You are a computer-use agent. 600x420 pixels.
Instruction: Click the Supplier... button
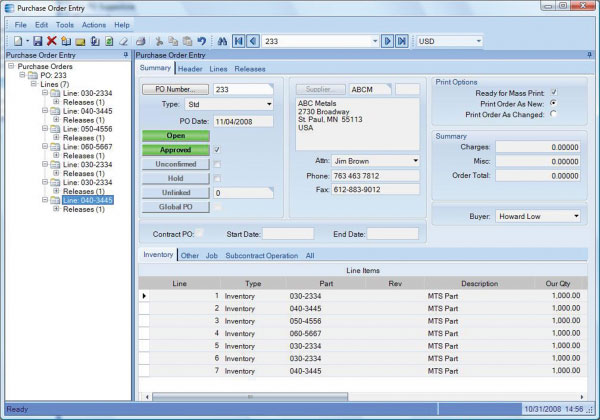(x=320, y=89)
